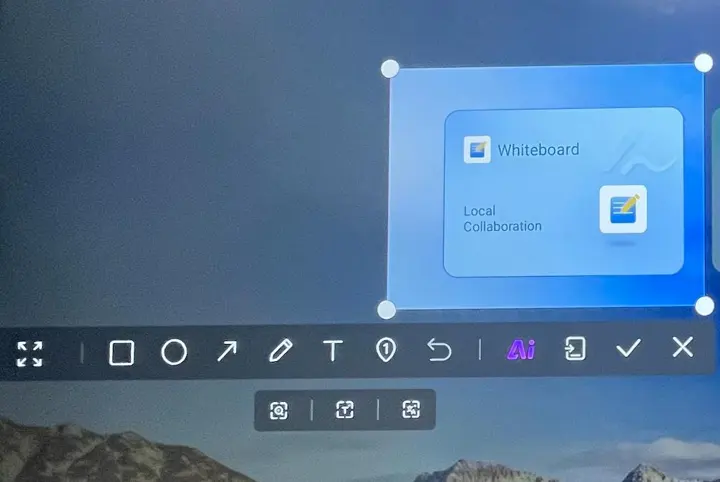Image resolution: width=720 pixels, height=482 pixels.
Task: Click the bottom-left selection handle
Action: coord(386,309)
